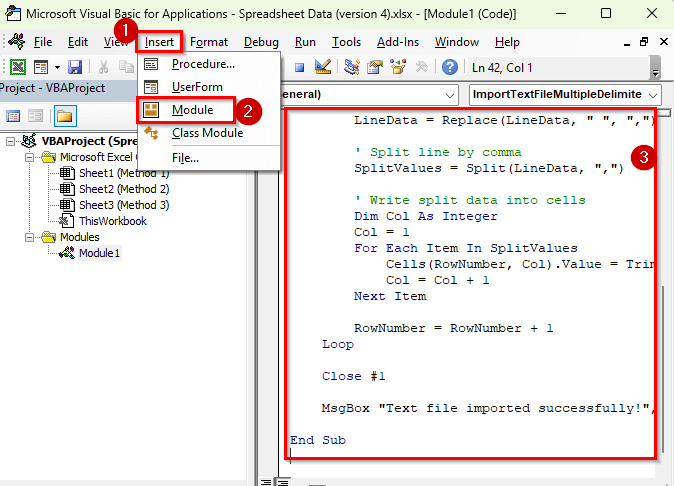Click the Toolbox hammer-and-wrench icon
674x486 pixels.
421,67
